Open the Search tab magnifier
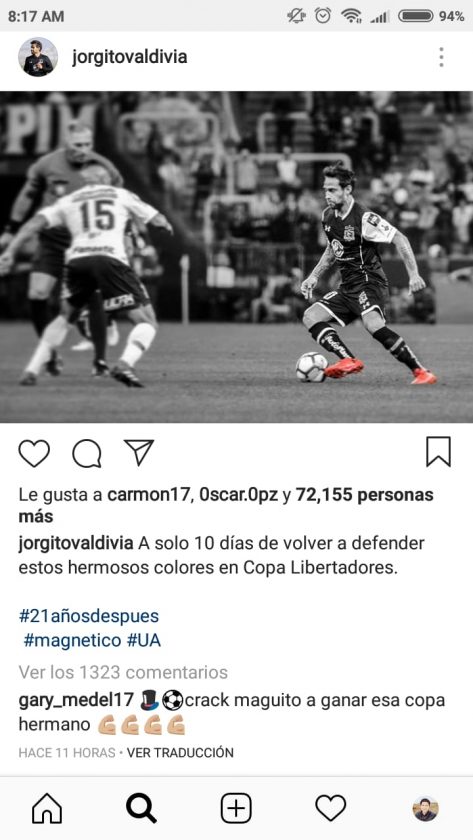 [x=141, y=808]
